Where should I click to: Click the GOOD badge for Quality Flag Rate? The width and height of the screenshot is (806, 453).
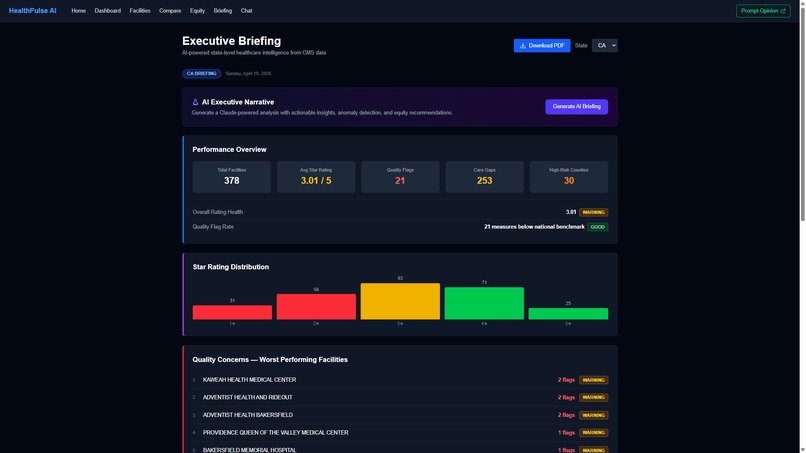click(x=597, y=227)
